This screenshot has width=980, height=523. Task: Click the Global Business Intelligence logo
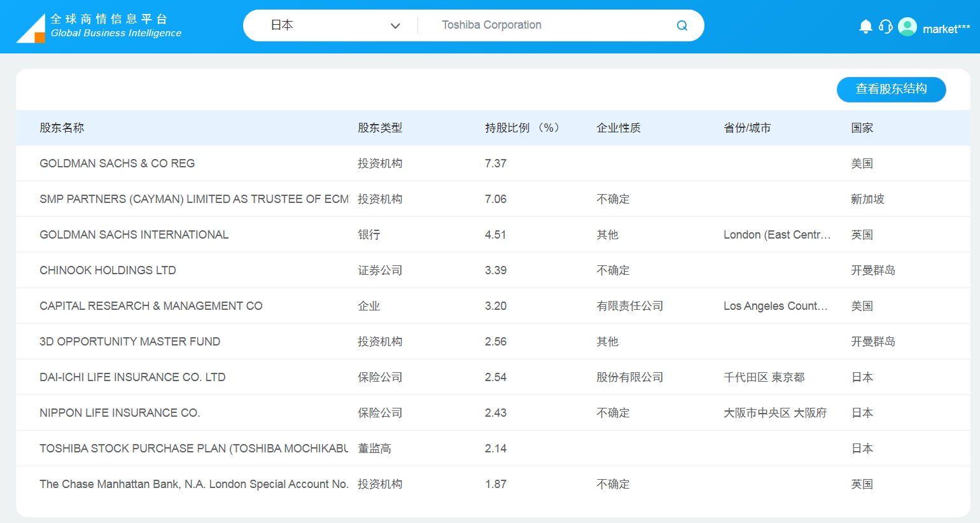(99, 27)
